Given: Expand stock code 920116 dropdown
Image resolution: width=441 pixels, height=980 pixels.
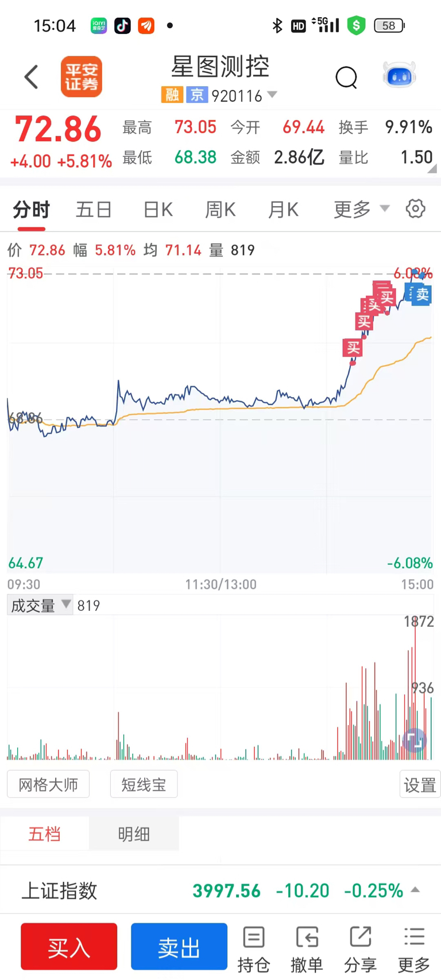Looking at the screenshot, I should pos(272,95).
